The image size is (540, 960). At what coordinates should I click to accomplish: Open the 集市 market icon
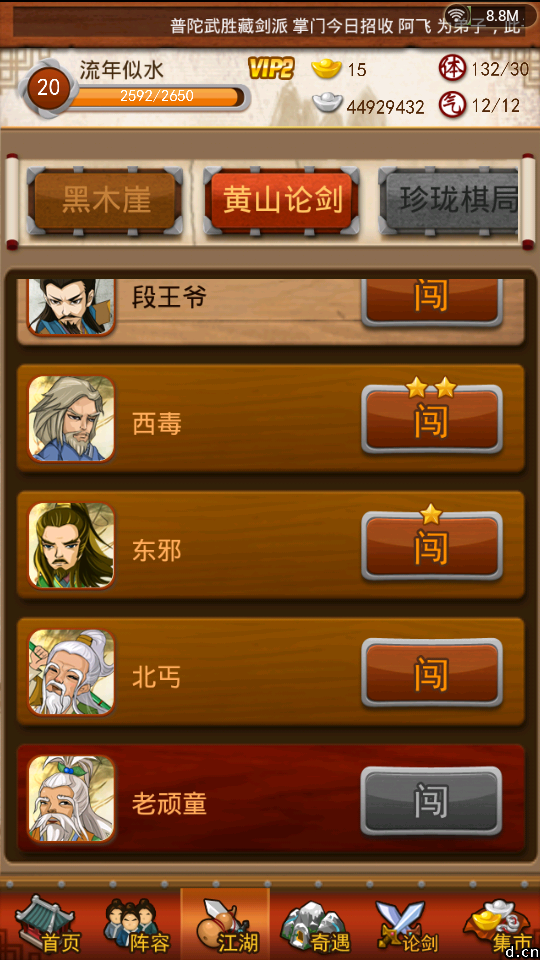point(497,925)
